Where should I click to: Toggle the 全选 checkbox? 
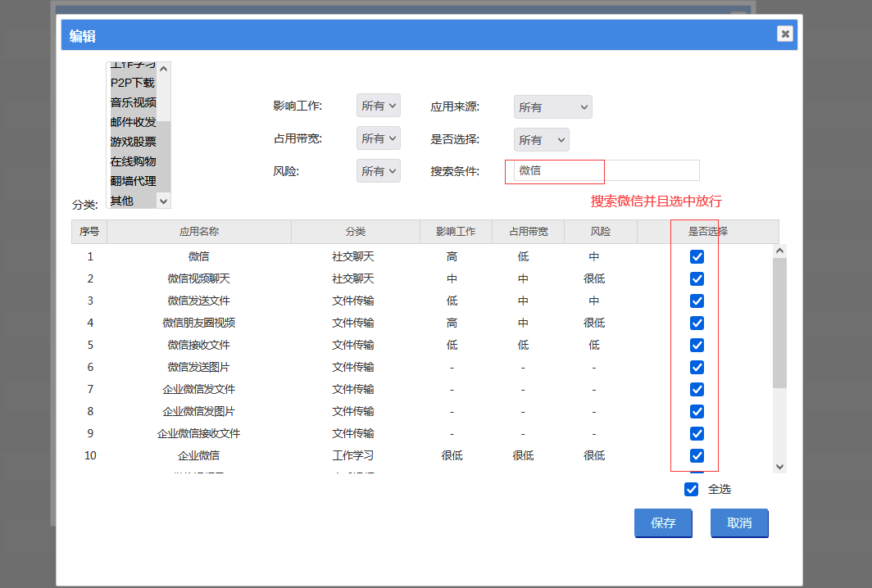click(691, 489)
